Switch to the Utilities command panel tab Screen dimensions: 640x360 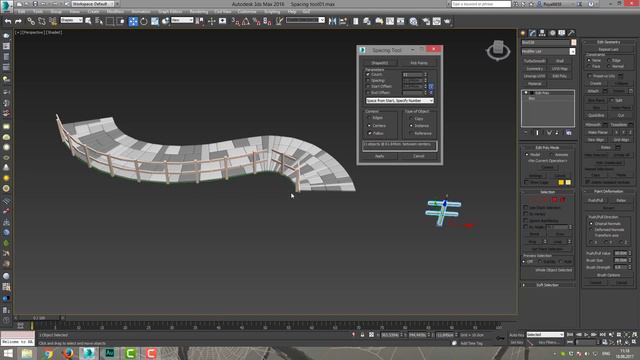[x=571, y=33]
